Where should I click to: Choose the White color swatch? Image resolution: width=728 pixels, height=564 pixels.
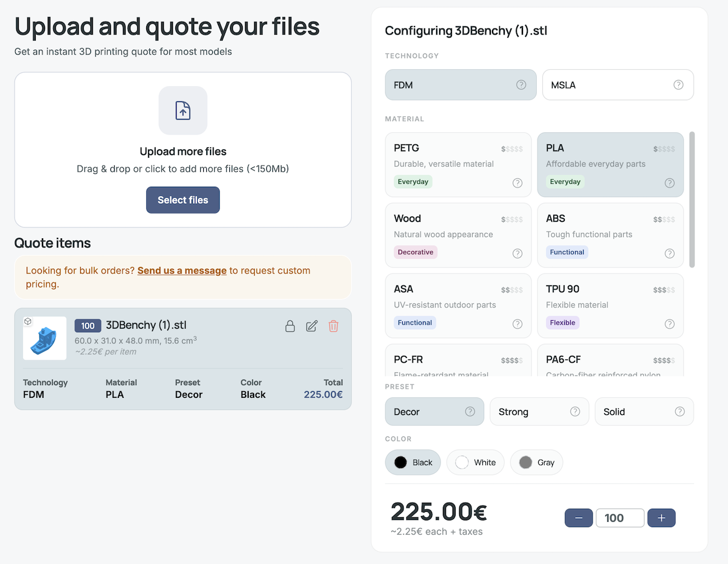[476, 462]
